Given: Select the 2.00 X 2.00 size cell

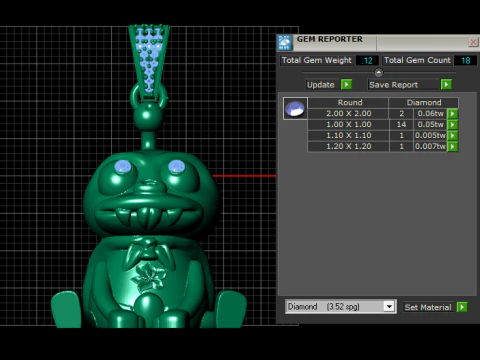Looking at the screenshot, I should click(x=348, y=114).
